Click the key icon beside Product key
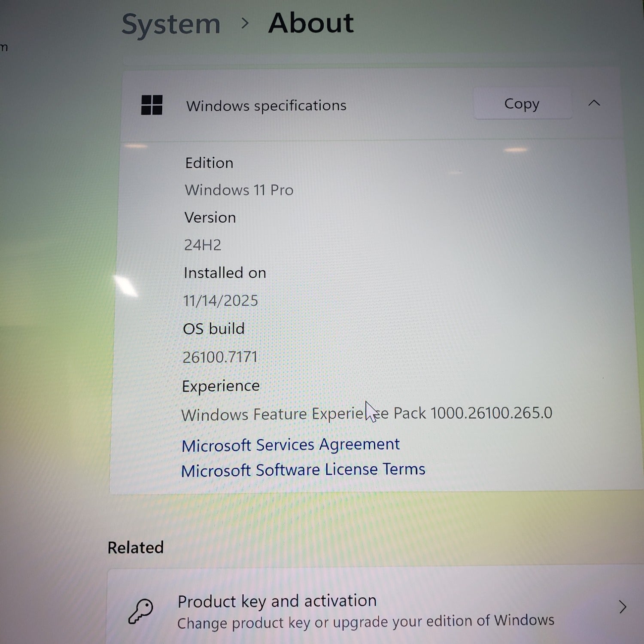Image resolution: width=644 pixels, height=644 pixels. [x=141, y=611]
